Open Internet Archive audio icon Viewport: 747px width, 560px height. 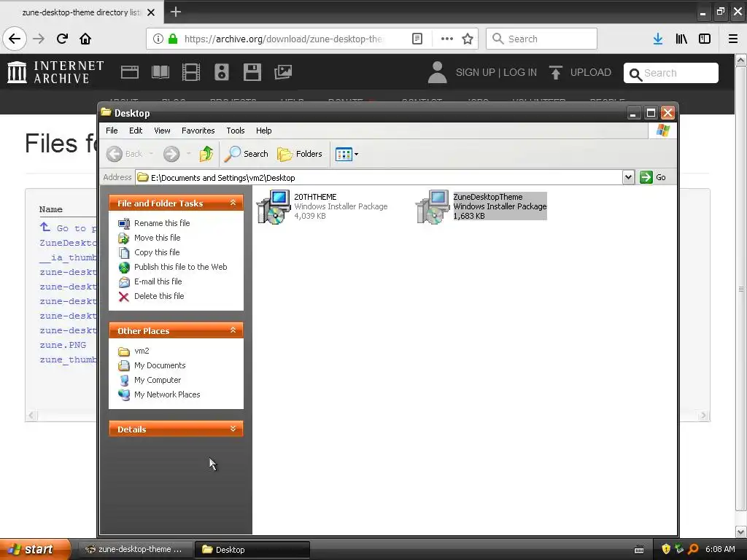pos(222,72)
